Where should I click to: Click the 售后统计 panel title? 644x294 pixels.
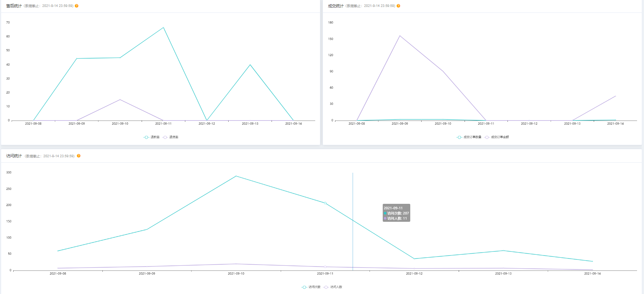(x=14, y=6)
